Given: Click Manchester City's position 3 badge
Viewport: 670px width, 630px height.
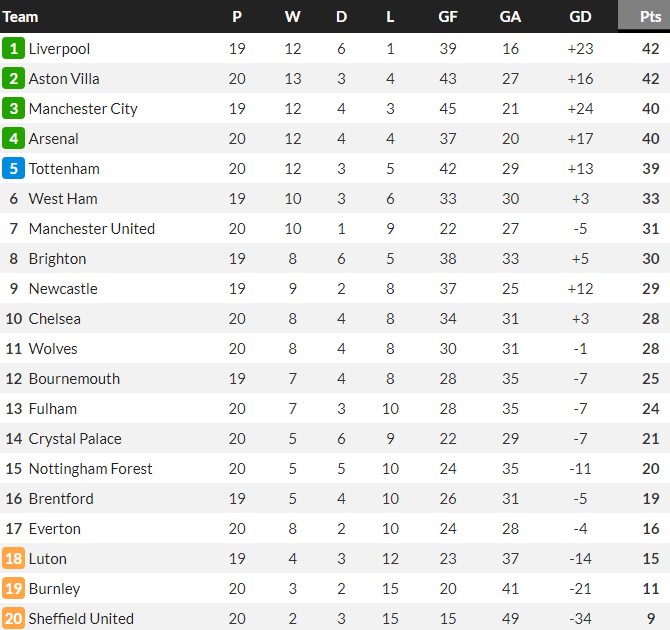Looking at the screenshot, I should click(14, 109).
